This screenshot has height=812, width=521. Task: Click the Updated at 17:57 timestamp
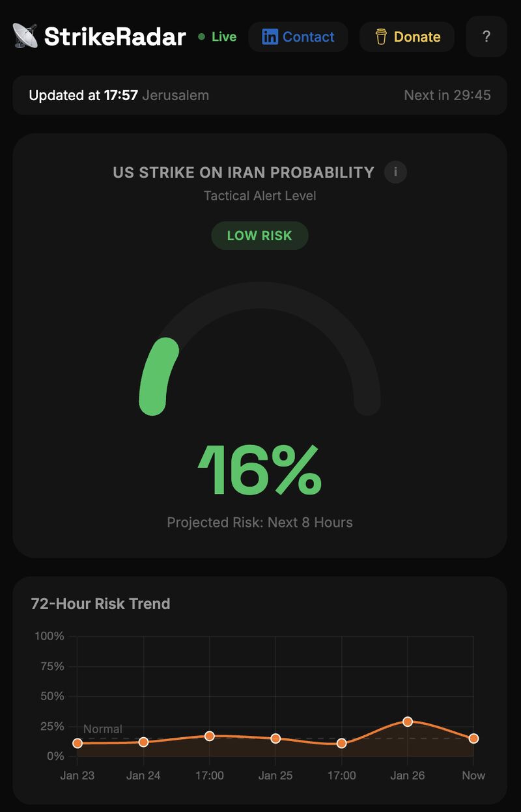tap(83, 95)
